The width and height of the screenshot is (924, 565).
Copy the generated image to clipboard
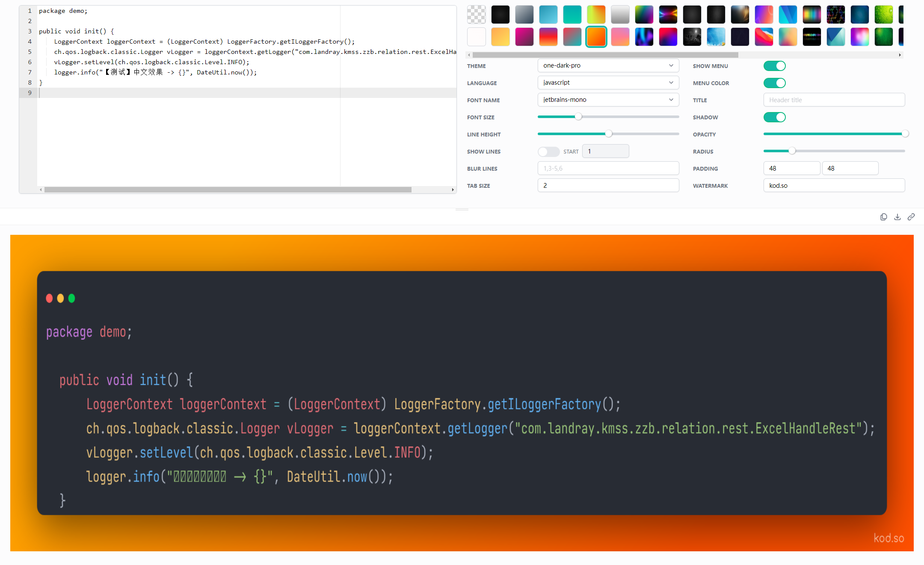pyautogui.click(x=883, y=217)
